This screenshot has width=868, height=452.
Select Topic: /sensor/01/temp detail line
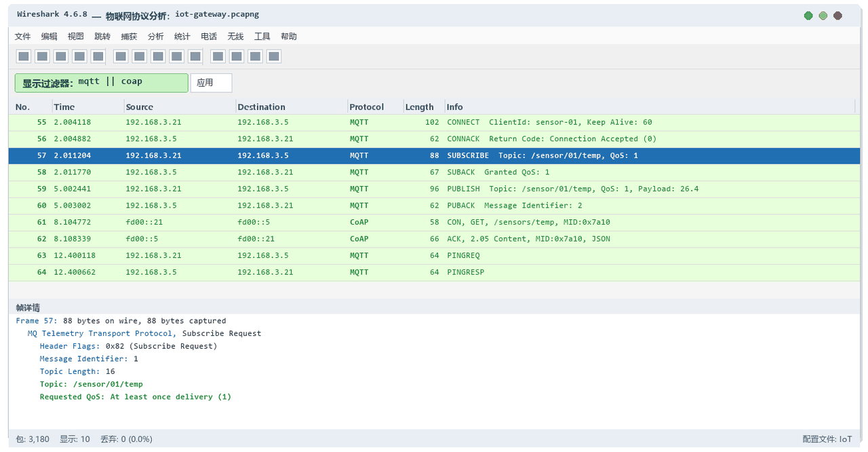(x=91, y=384)
